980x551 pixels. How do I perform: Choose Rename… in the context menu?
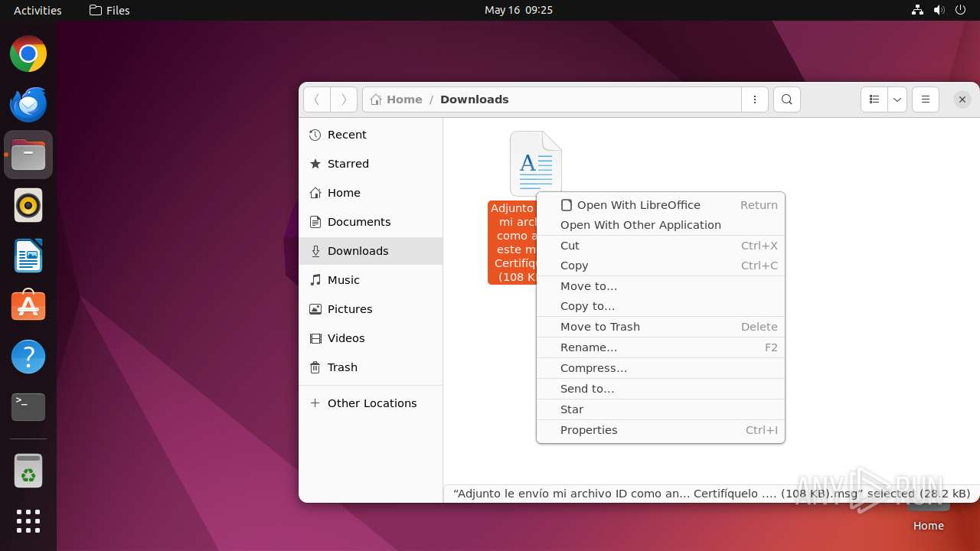[661, 347]
